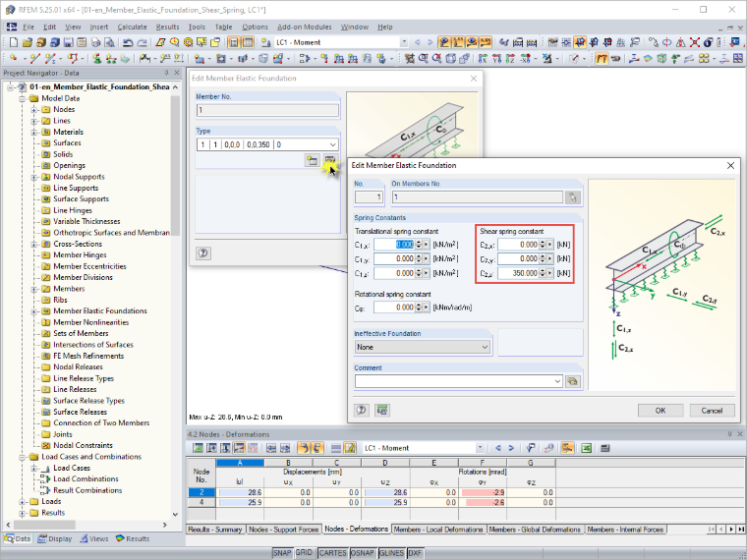Screen dimensions: 747x560
Task: Open the LC1 - Moment dropdown in results table toolbar
Action: tap(480, 448)
